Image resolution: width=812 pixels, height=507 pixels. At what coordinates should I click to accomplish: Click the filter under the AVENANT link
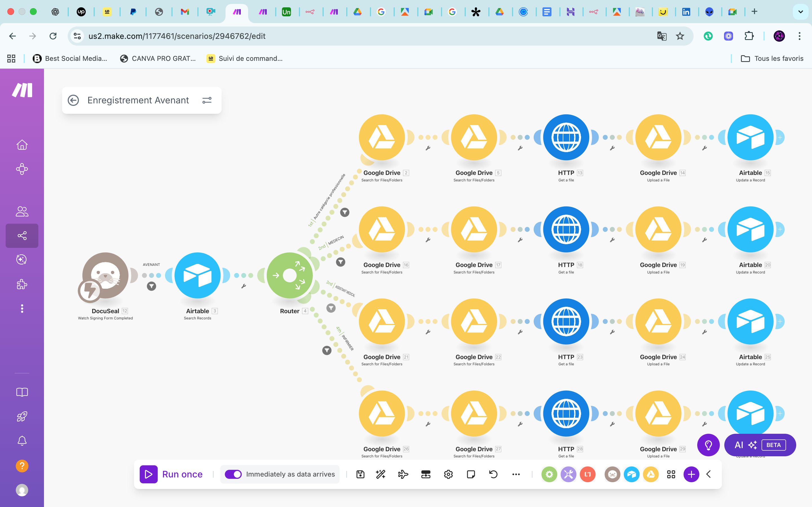coord(151,286)
